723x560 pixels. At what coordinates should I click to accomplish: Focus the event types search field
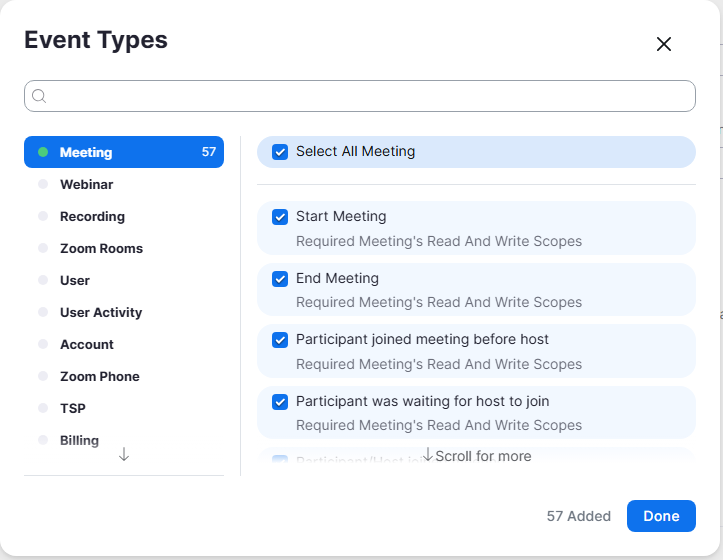pyautogui.click(x=360, y=96)
